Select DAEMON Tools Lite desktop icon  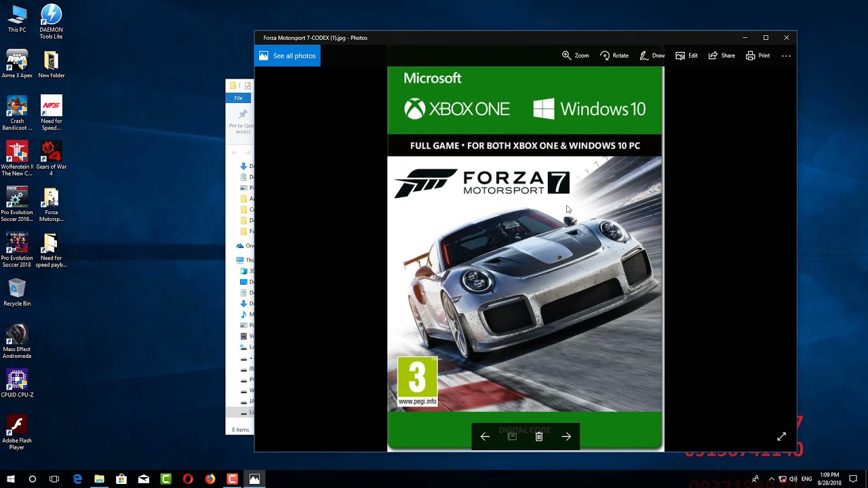coord(51,22)
